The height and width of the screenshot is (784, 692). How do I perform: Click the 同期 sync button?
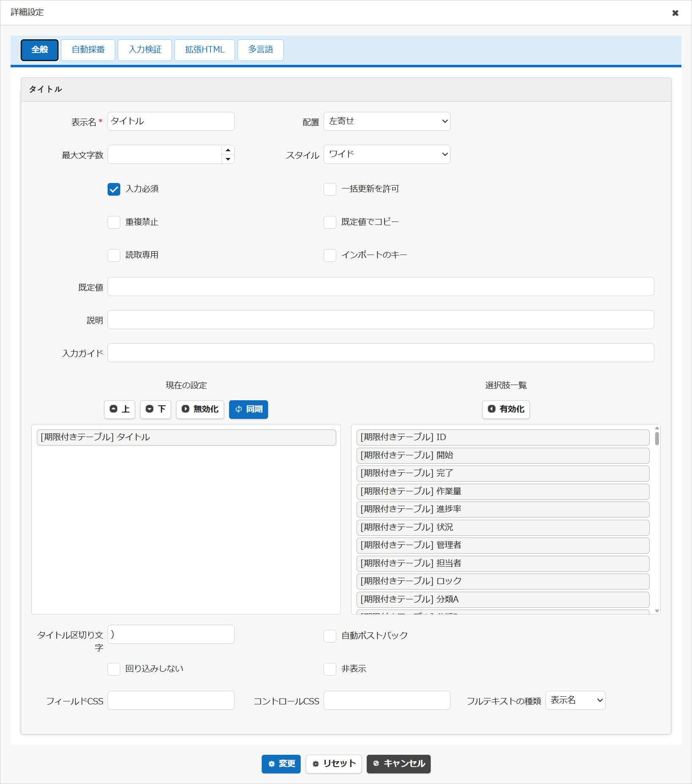[x=249, y=409]
